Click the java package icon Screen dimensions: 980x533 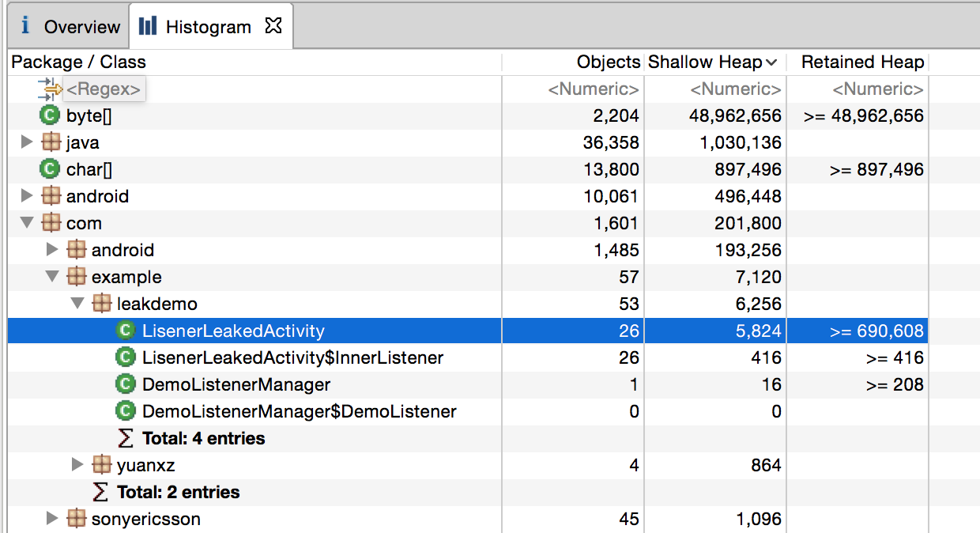51,143
